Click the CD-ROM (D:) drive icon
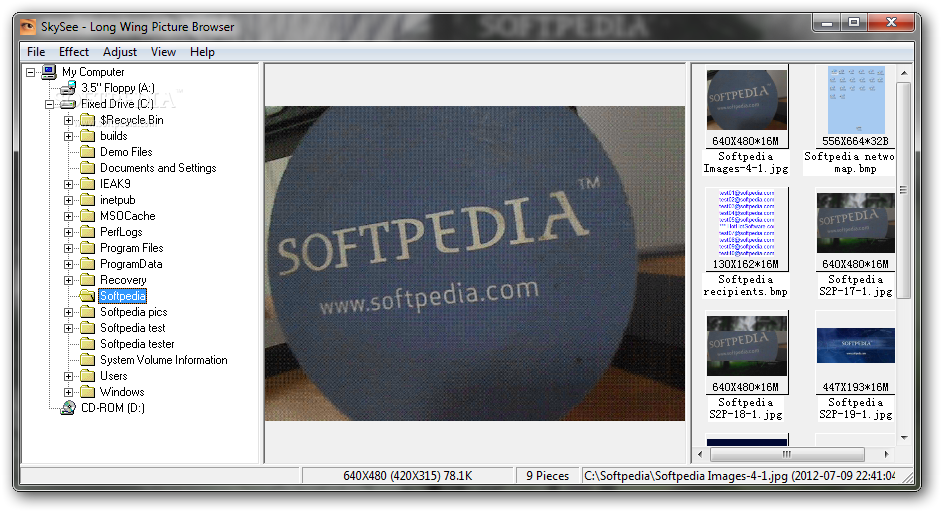Viewport: 942px width, 512px height. (x=68, y=408)
